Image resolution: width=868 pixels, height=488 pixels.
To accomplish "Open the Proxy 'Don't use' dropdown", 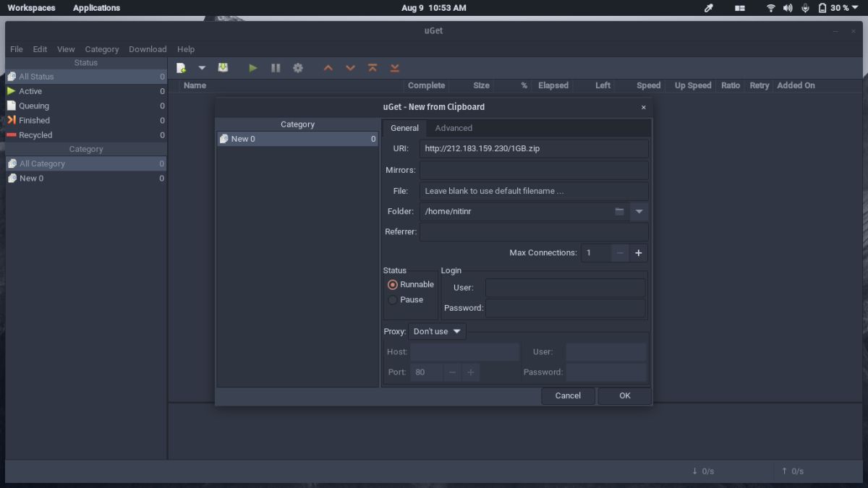I will coord(437,331).
